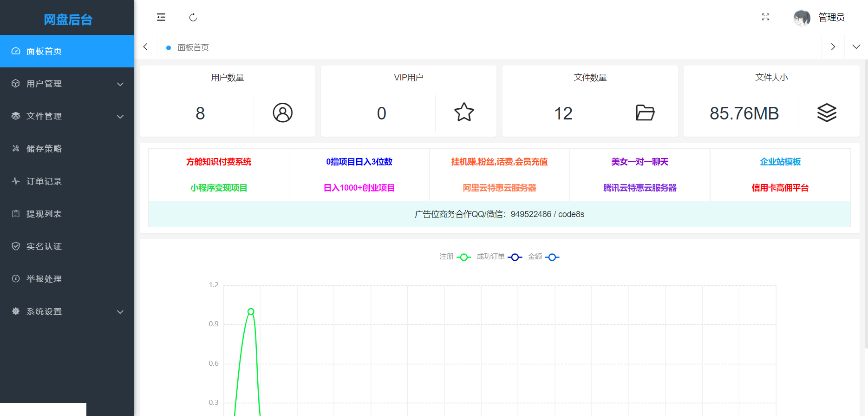This screenshot has width=868, height=416.
Task: Open the tab options dropdown chevron
Action: coord(856,47)
